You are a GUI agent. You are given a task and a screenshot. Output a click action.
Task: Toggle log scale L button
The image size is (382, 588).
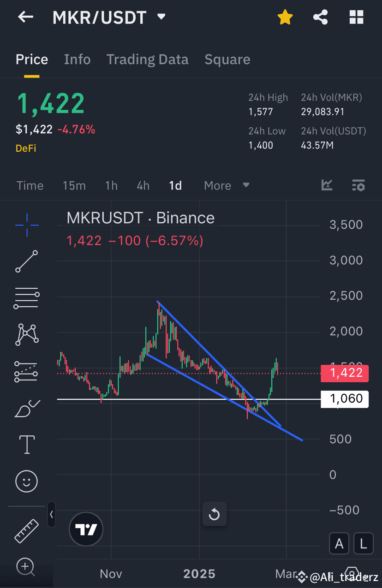(363, 544)
